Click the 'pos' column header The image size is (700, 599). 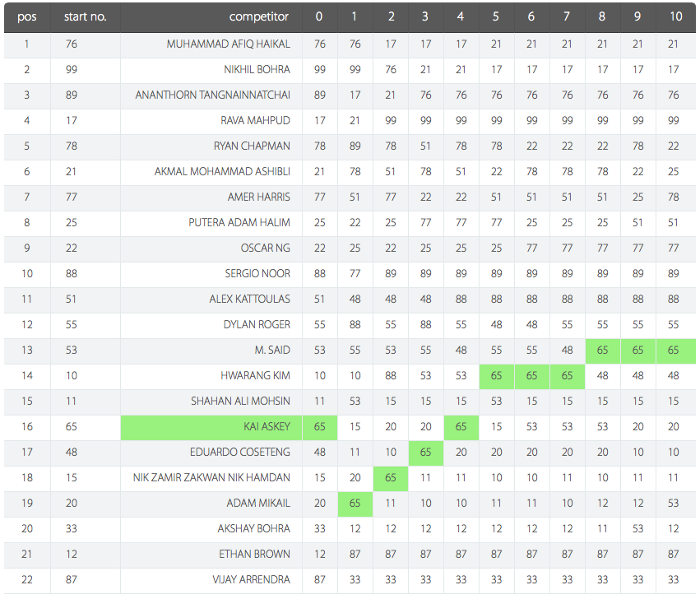tap(27, 17)
